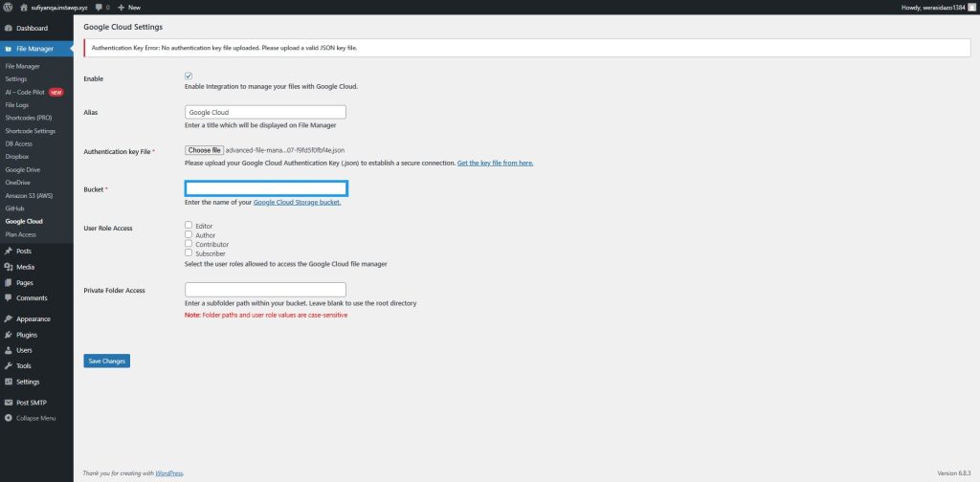Screen dimensions: 980x482
Task: Tick the Subscriber role checkbox
Action: tap(189, 253)
